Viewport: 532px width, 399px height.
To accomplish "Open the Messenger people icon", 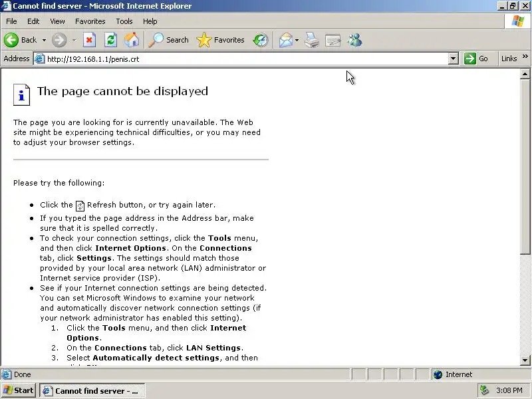I will click(355, 40).
